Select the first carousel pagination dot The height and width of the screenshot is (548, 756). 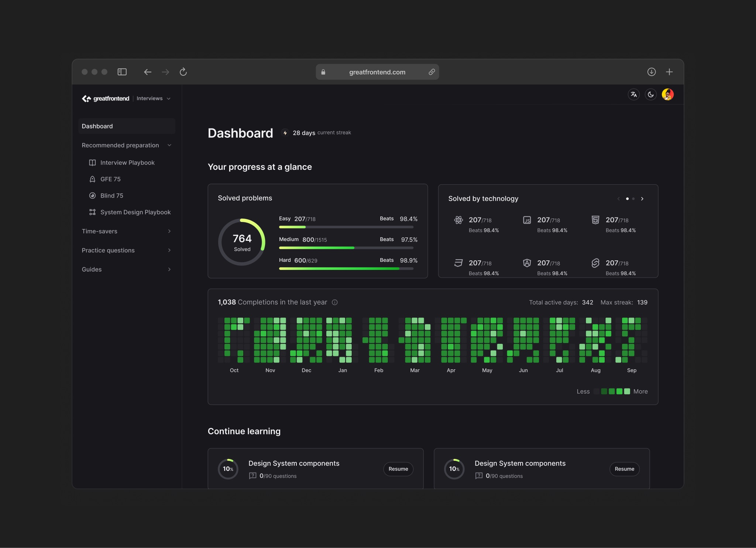[627, 199]
